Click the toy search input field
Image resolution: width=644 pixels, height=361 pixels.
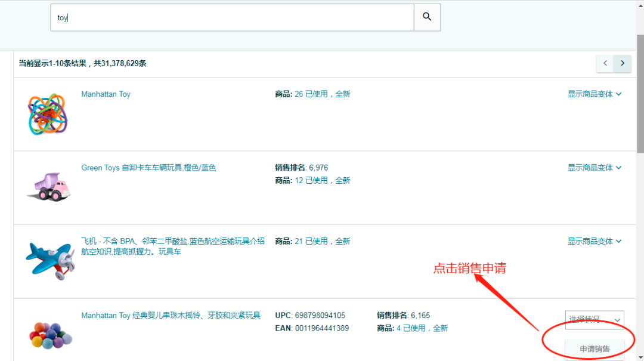pos(233,17)
